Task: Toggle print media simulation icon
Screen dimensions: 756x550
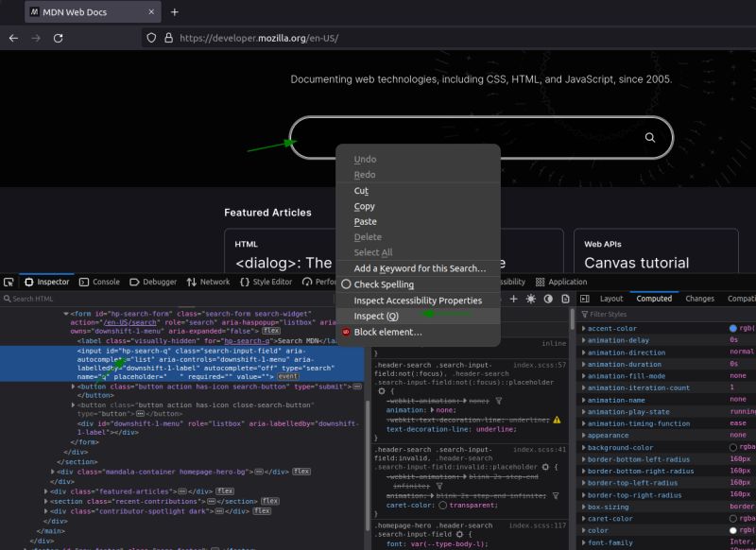Action: point(565,299)
